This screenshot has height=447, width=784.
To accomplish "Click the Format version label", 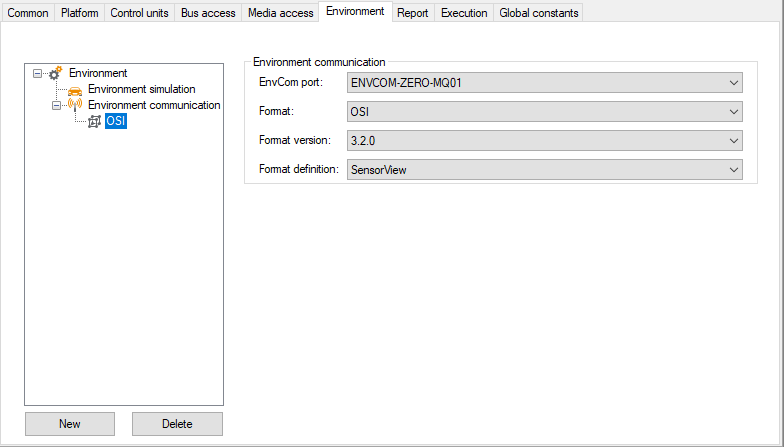I will coord(294,140).
